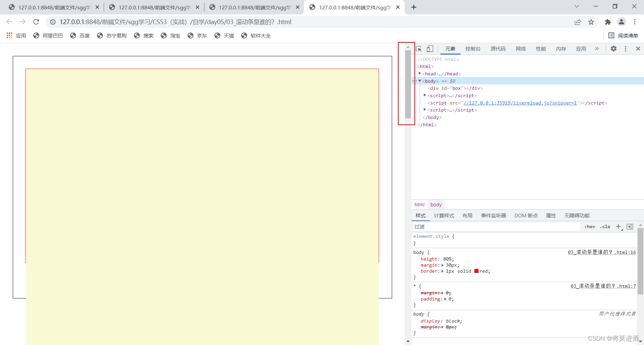Screen dimensions: 644x345
Task: Switch to the 网络 tab
Action: pyautogui.click(x=521, y=49)
